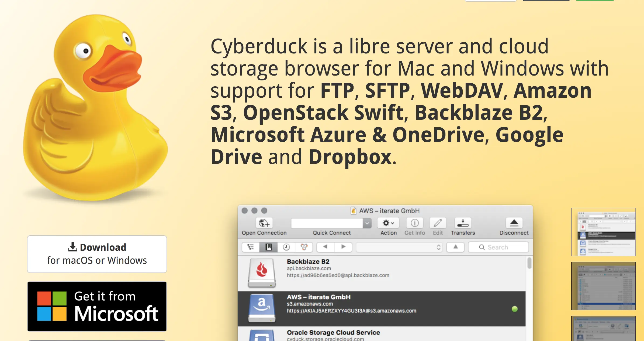
Task: Click the Edit pencil icon
Action: tap(438, 223)
